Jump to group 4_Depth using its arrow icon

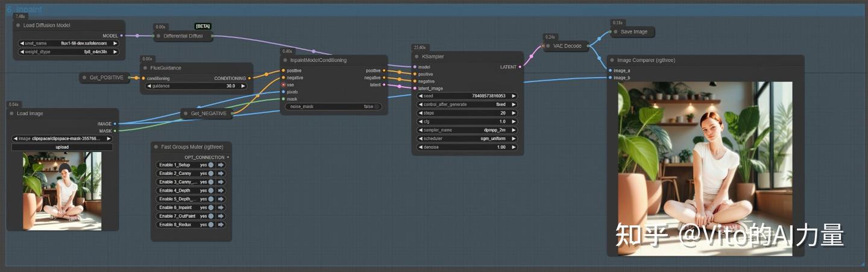coord(221,191)
